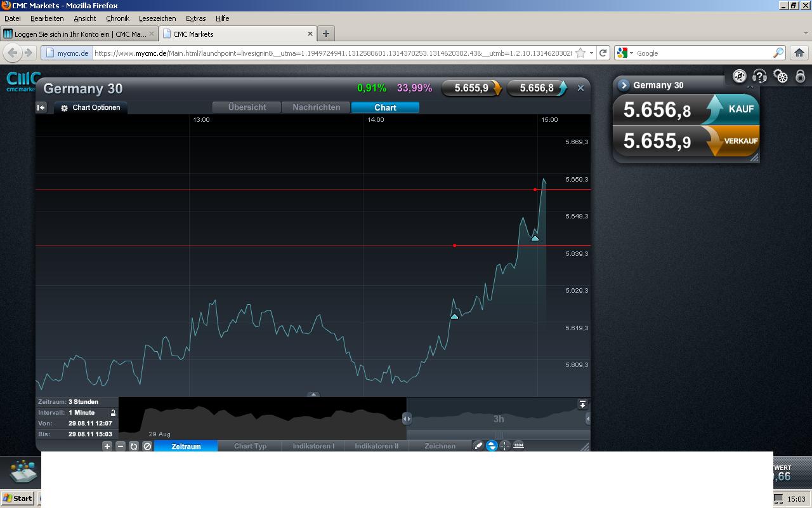Click the buy price pill 5.656,8 in chart header
The width and height of the screenshot is (812, 508).
tap(537, 88)
